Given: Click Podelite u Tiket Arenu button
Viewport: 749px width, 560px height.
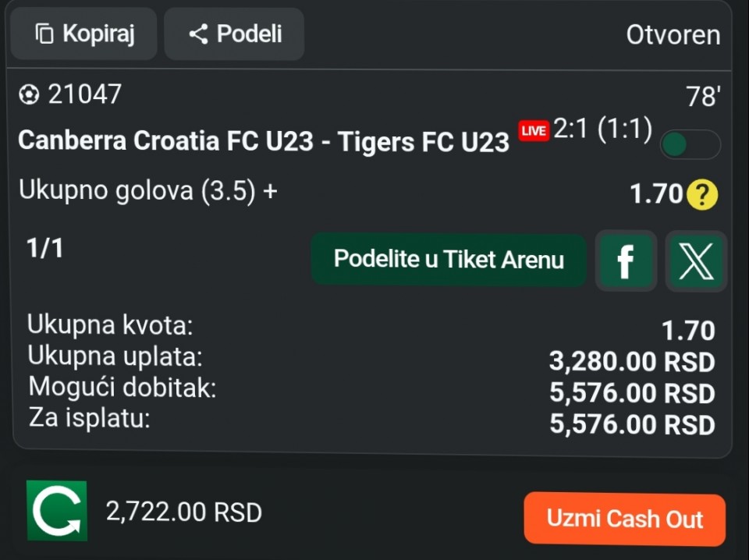Looking at the screenshot, I should point(449,260).
